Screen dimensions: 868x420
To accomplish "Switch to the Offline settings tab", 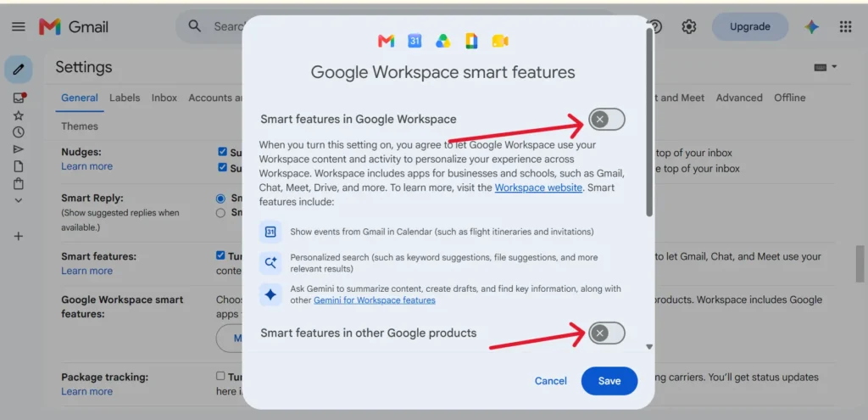I will point(789,98).
